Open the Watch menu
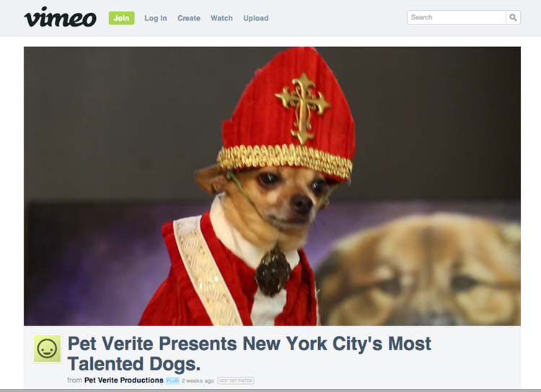 (x=221, y=18)
